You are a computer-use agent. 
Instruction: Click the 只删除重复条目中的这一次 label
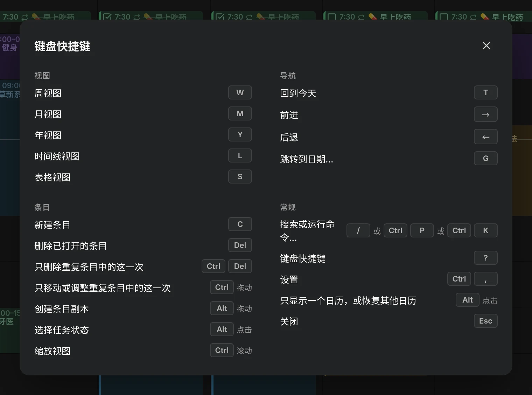click(x=89, y=267)
